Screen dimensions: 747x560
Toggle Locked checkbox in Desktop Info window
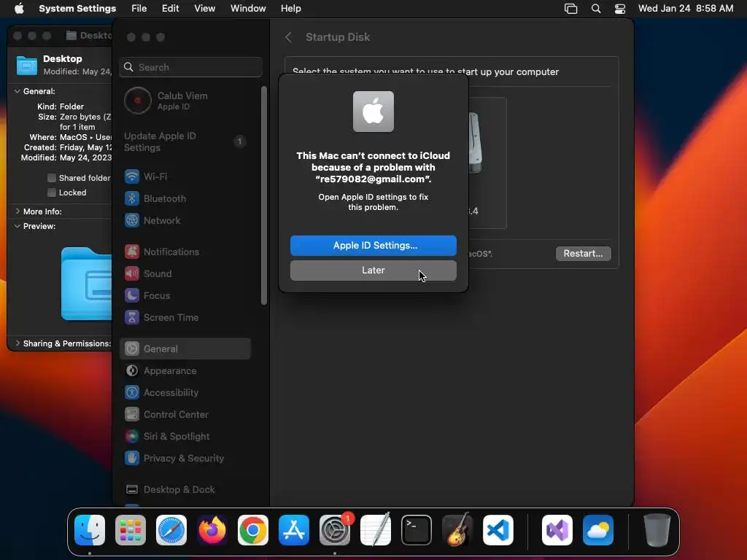[x=52, y=192]
